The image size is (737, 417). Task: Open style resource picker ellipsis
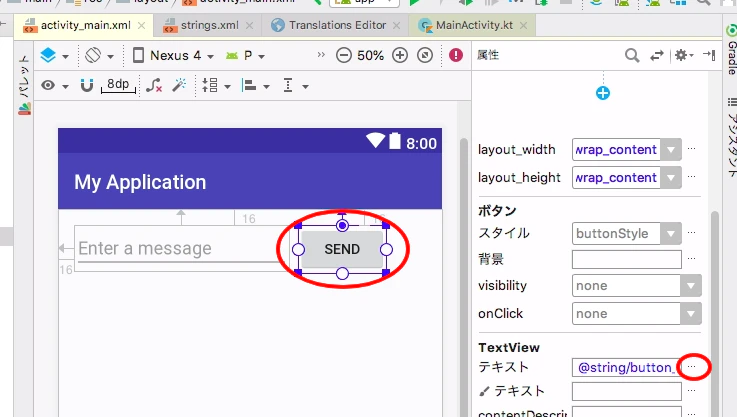(x=691, y=232)
